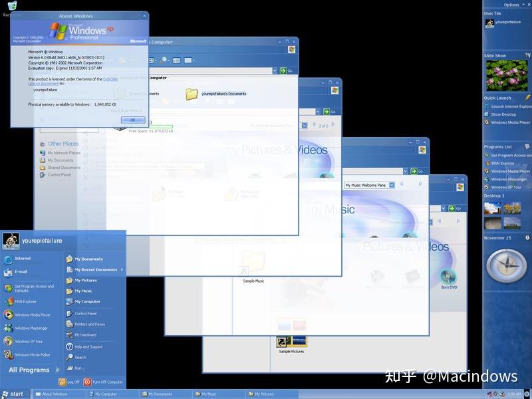
Task: Click OK in the About Windows dialog
Action: point(132,120)
